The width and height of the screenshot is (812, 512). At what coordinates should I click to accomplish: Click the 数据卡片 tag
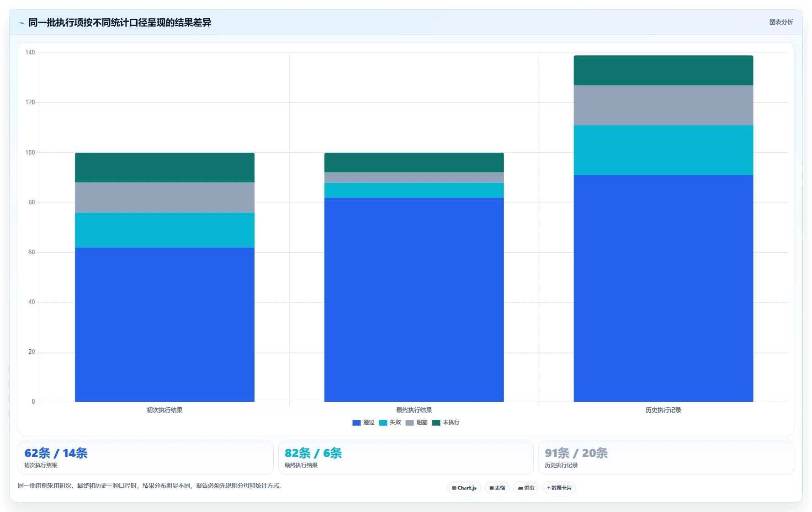[559, 488]
